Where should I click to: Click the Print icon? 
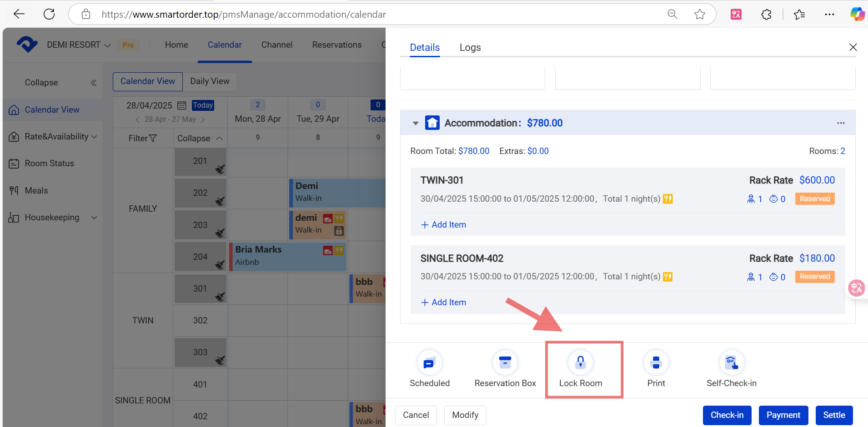(x=656, y=362)
